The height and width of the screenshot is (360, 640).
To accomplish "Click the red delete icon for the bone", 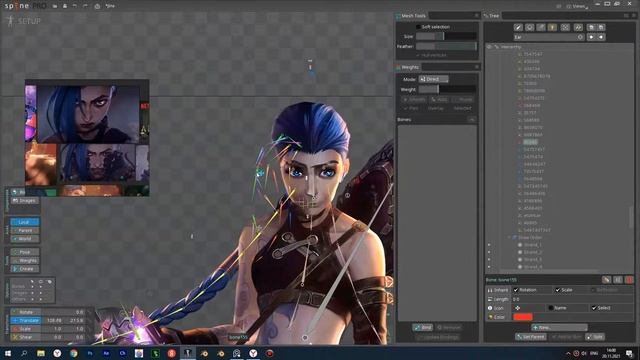I will (629, 280).
